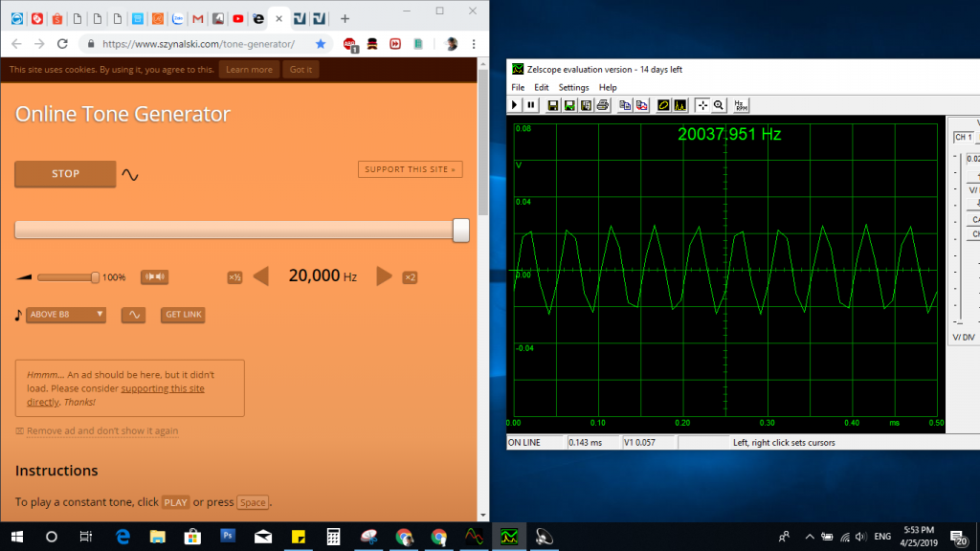The height and width of the screenshot is (551, 980).
Task: Bookmark the page with the star icon
Action: coord(321,44)
